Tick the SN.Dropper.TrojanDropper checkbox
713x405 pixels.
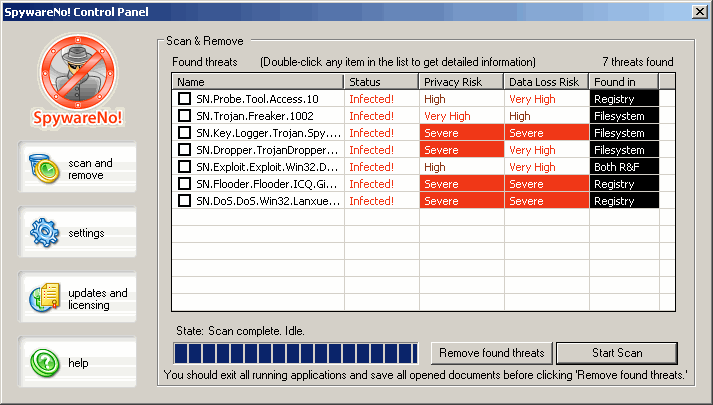(184, 150)
